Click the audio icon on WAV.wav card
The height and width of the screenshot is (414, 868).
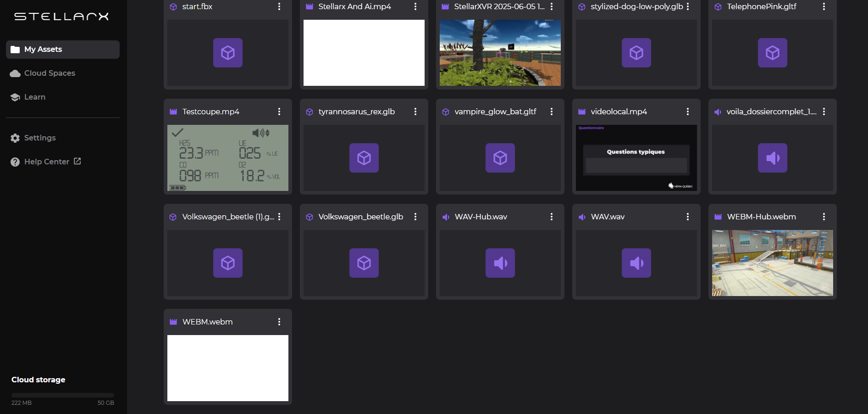636,263
